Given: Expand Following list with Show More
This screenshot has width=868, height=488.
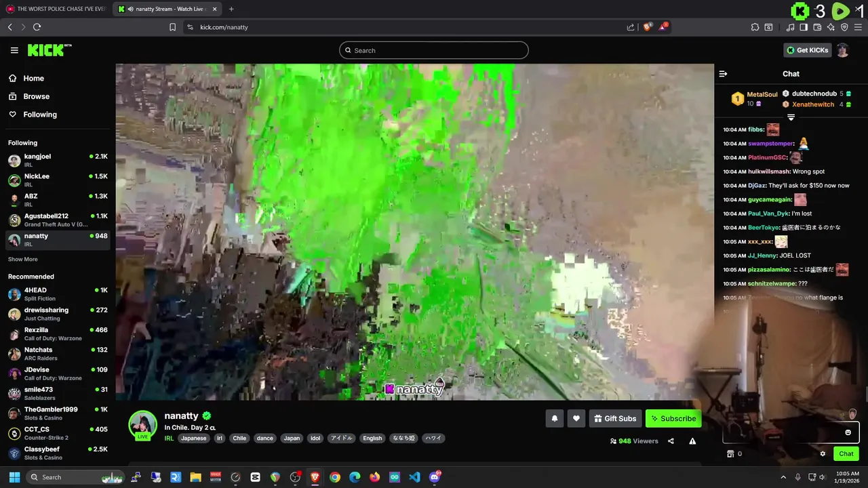Looking at the screenshot, I should point(23,260).
